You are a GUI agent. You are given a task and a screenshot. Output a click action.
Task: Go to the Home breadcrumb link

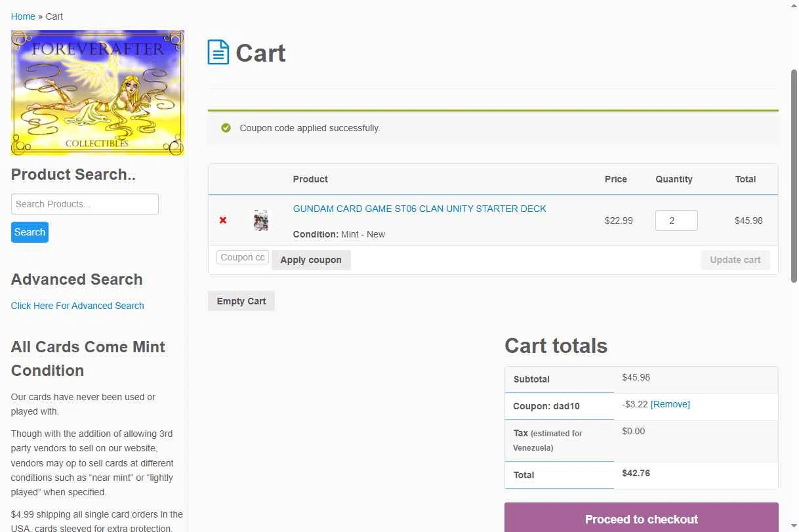(x=23, y=16)
